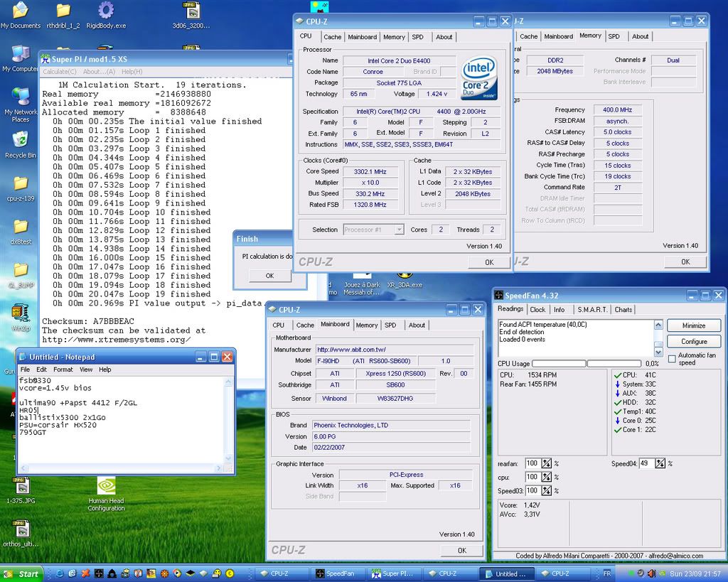Click the rearfan speed spinner arrows
Viewport: 728px width, 582px height.
click(546, 463)
